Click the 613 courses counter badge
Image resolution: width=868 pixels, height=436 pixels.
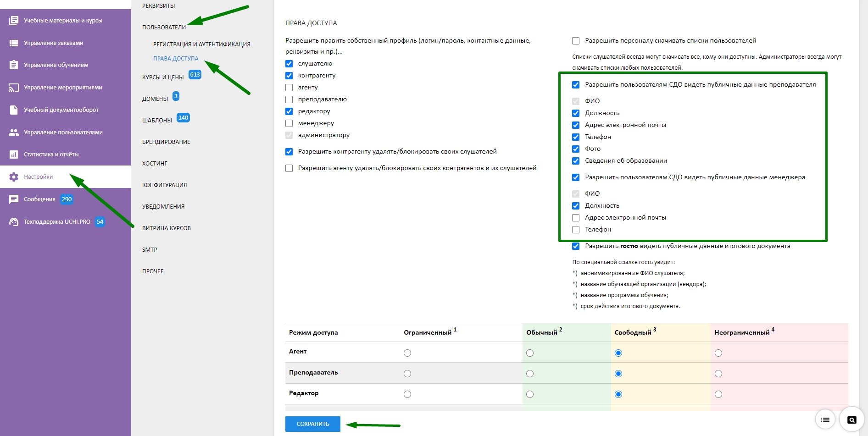pyautogui.click(x=195, y=75)
